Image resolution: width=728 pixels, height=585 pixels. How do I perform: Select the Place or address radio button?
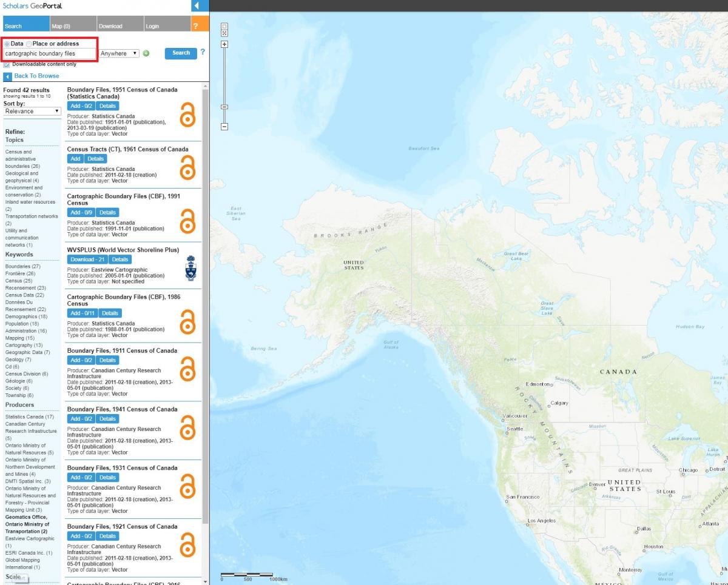pyautogui.click(x=29, y=44)
